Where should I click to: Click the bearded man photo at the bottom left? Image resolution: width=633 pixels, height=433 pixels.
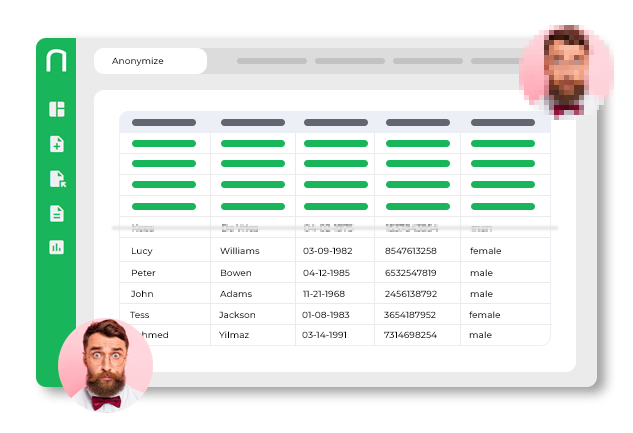point(105,365)
